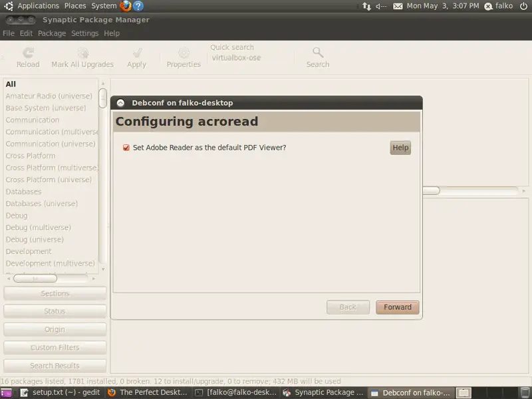The image size is (532, 399).
Task: Open the Settings menu in Synaptic
Action: (85, 33)
